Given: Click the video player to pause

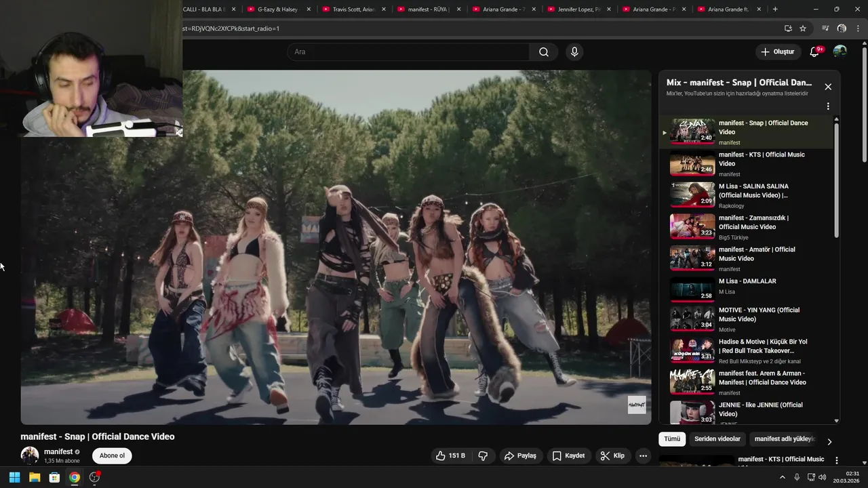Looking at the screenshot, I should 336,247.
